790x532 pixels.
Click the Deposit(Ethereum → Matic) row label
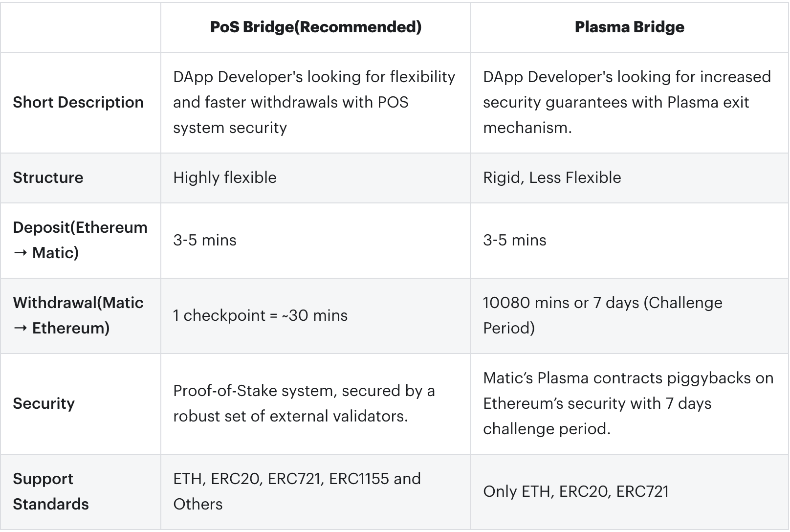click(80, 240)
